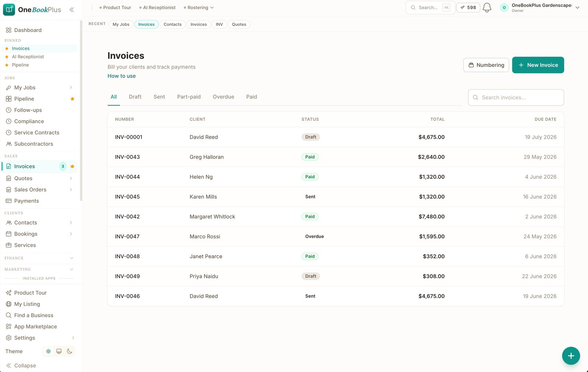Click the recent My Jobs chip
The width and height of the screenshot is (588, 372).
coord(121,25)
